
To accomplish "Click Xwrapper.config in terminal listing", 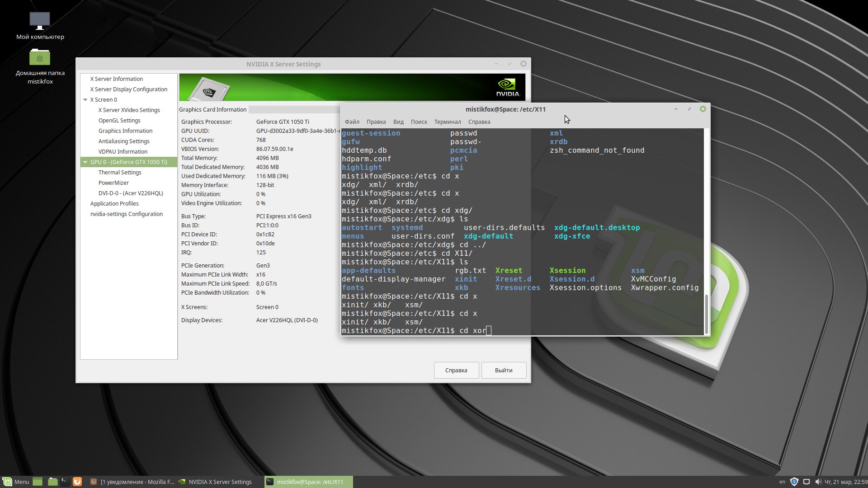I will click(665, 287).
